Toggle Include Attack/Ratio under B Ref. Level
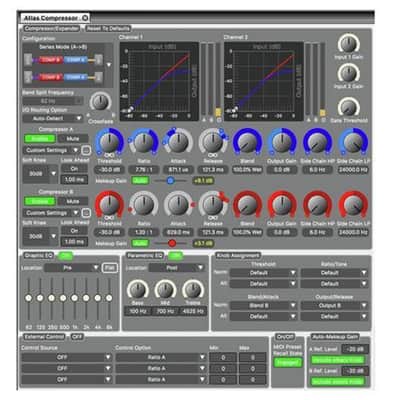Viewport: 400px width, 400px height. tap(338, 382)
